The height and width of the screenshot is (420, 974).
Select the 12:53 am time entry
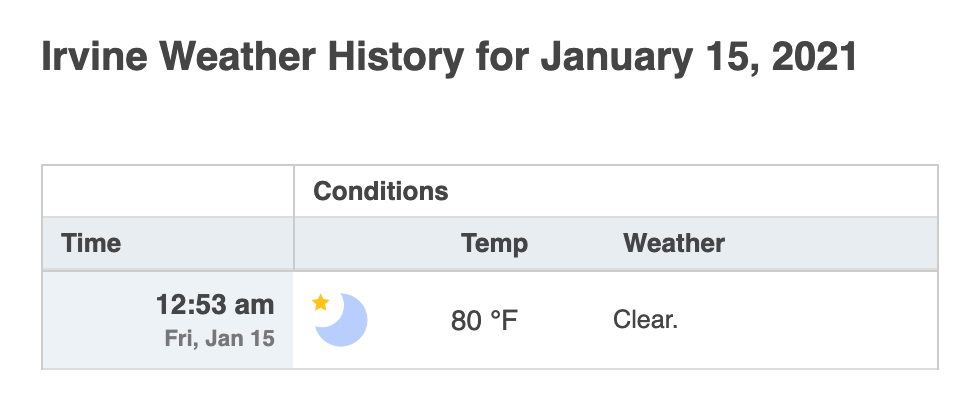click(x=215, y=305)
